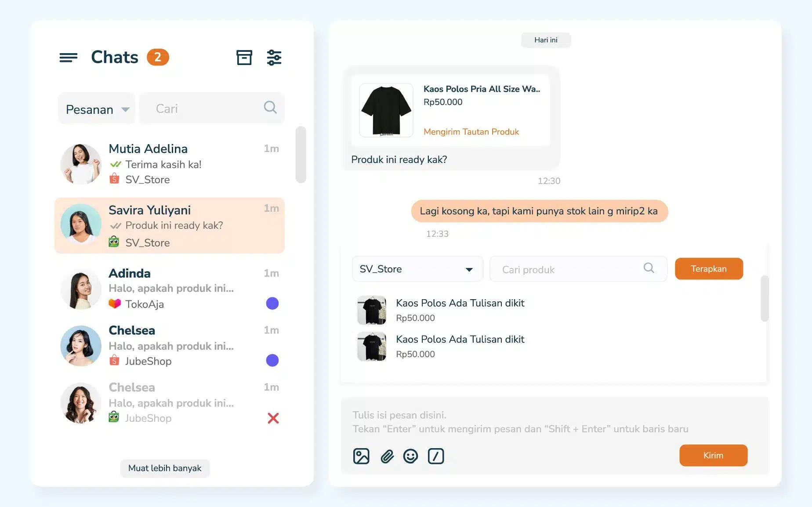Select first Kaos Polos Ada Tulisan dikit thumbnail
The image size is (812, 507).
tap(372, 310)
